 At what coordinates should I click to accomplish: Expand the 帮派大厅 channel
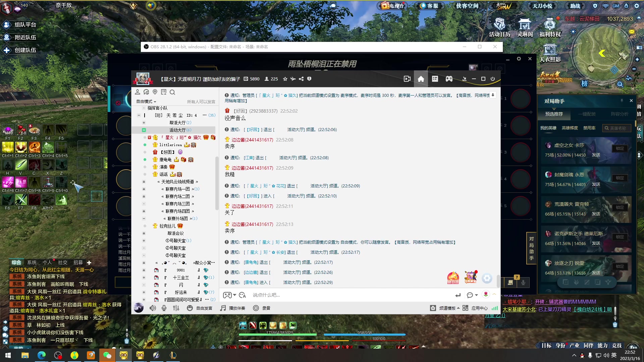[144, 123]
